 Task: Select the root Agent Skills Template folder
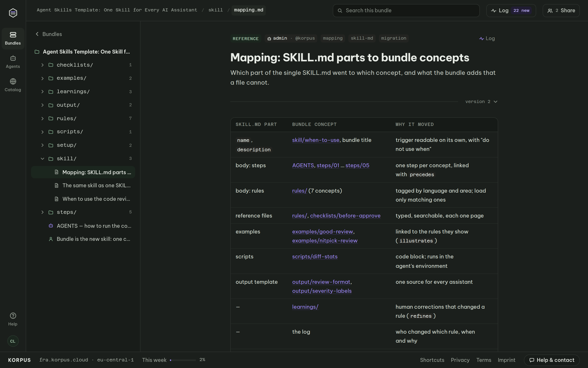tap(83, 52)
